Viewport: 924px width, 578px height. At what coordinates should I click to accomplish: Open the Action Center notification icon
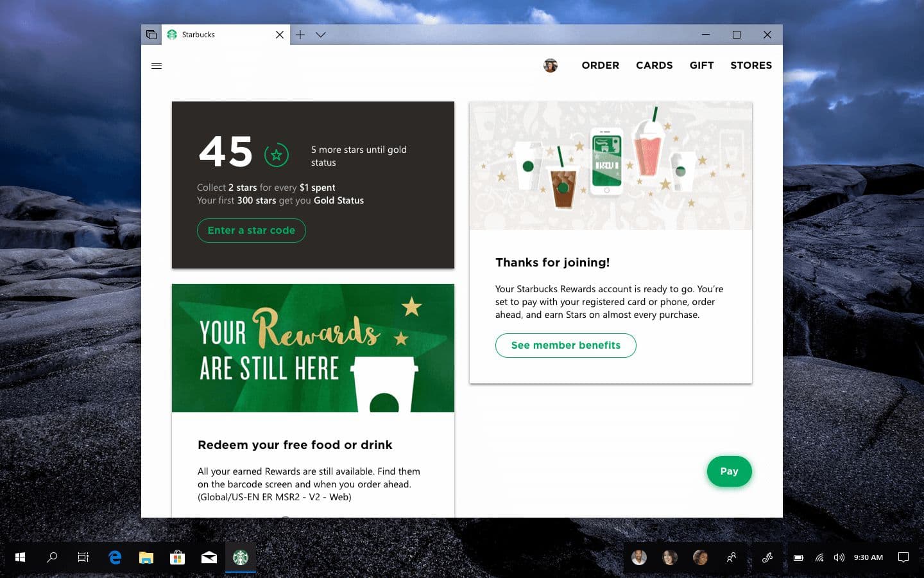903,557
